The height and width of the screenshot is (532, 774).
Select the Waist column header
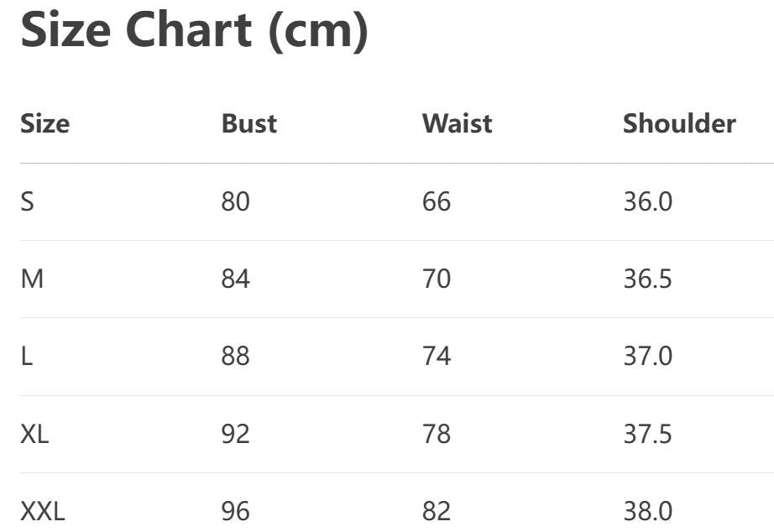[457, 124]
